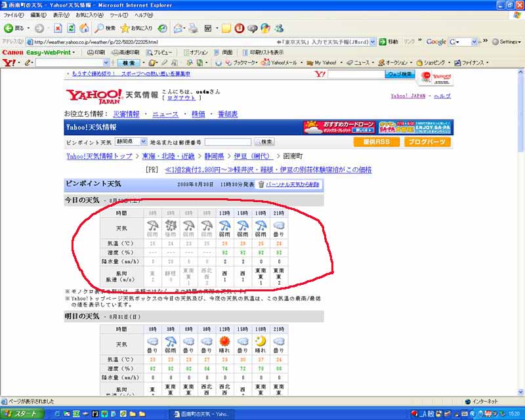525x420 pixels.
Task: Go to Home page icon
Action: point(84,28)
